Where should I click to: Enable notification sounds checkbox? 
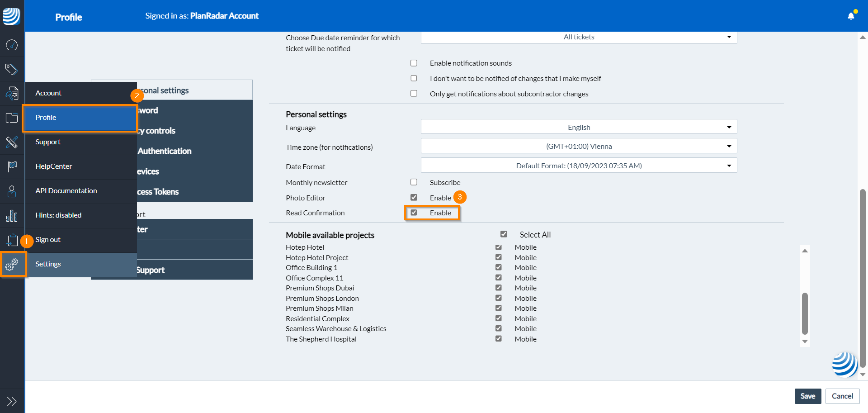(414, 63)
